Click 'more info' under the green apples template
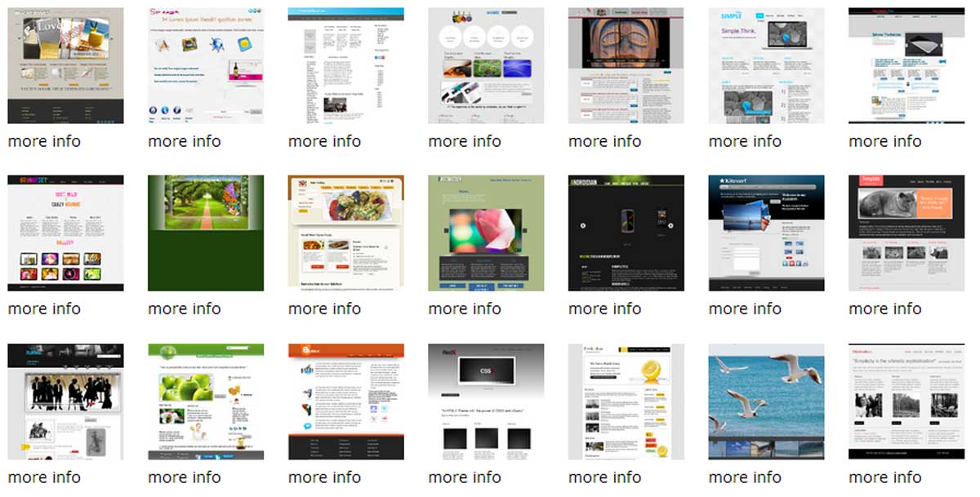Screen dimensions: 980x497 point(185,477)
